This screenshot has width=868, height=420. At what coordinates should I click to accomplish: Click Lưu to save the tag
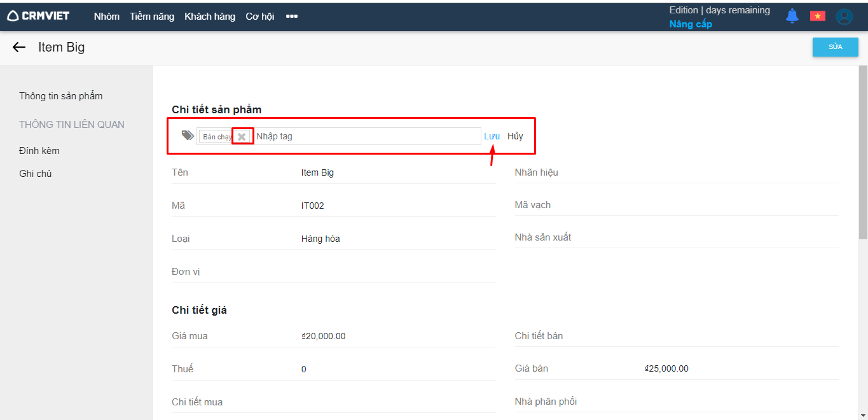tap(492, 136)
